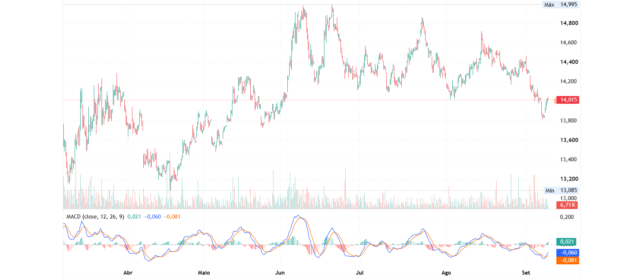Screen dimensions: 644x279
Task: Click the MACD (close, 12, 26, 9) legend
Action: (95, 217)
